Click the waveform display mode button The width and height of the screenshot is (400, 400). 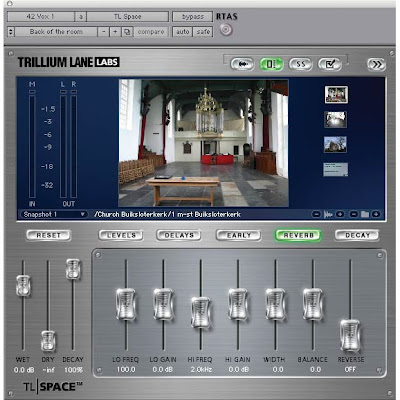pyautogui.click(x=242, y=64)
